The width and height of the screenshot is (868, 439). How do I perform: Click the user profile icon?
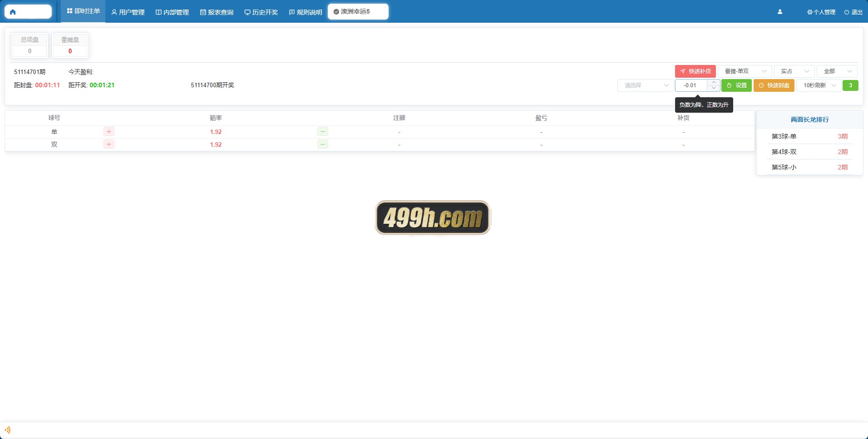click(780, 12)
